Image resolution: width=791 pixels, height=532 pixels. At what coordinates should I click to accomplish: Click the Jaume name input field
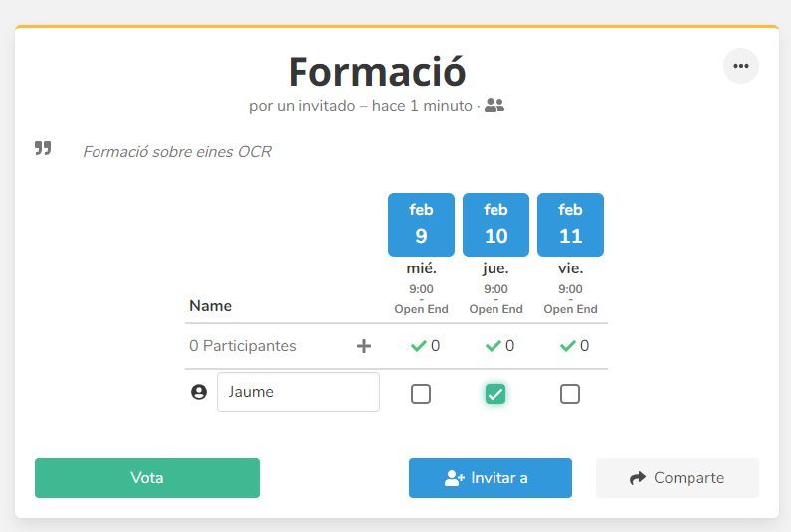[x=297, y=392]
